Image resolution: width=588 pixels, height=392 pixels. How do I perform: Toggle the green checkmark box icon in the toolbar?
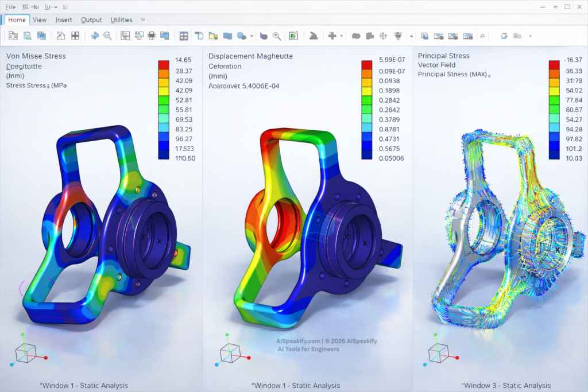pos(293,36)
